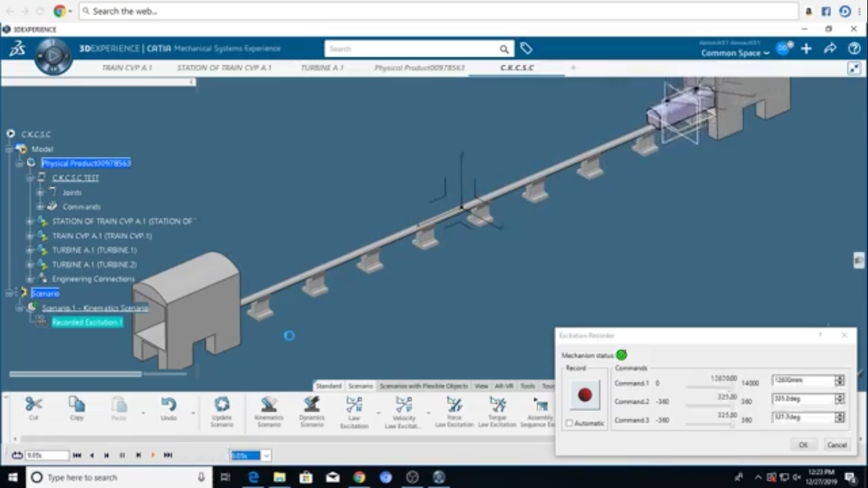Click the expand viewport icon at top right
The height and width of the screenshot is (488, 868).
point(855,69)
